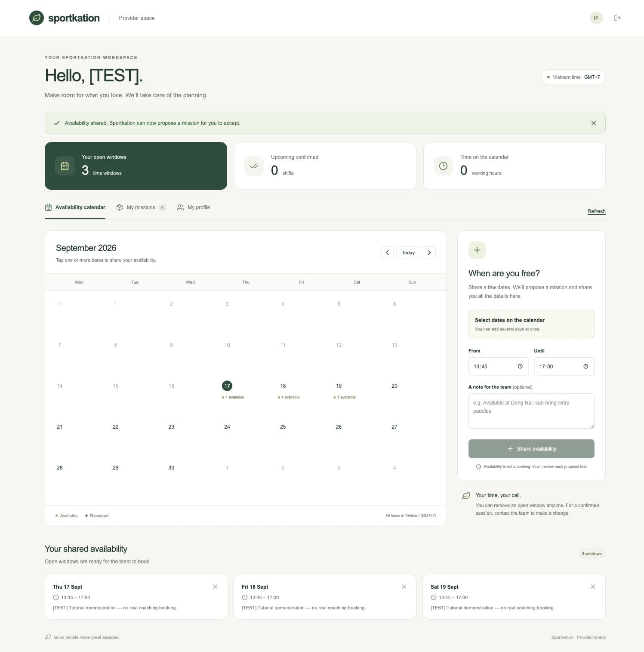Remove the Thu 17 Sept availability window
This screenshot has width=644, height=652.
coord(215,587)
